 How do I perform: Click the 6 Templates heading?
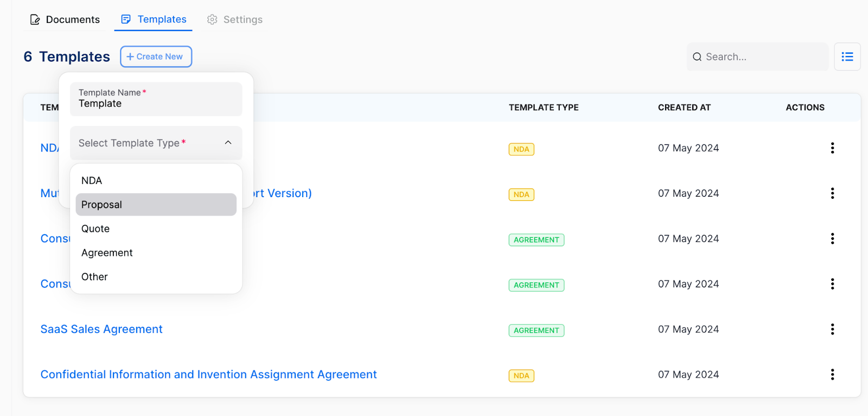pos(67,56)
